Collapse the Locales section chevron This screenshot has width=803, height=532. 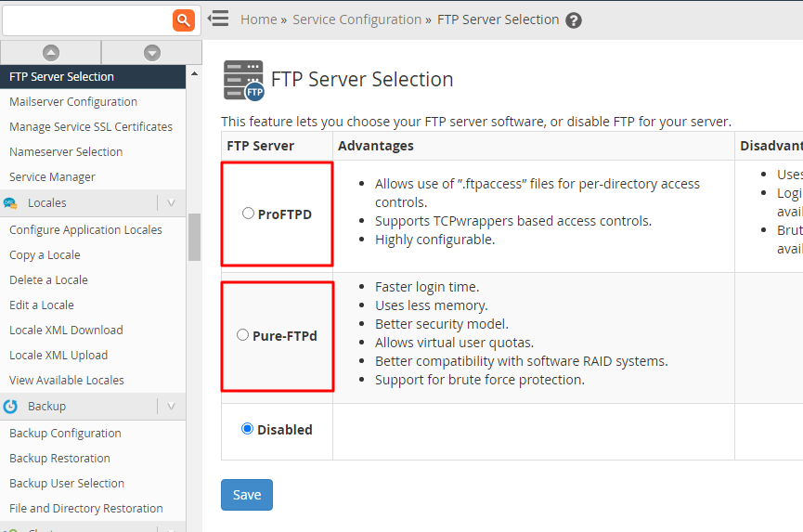(x=171, y=203)
